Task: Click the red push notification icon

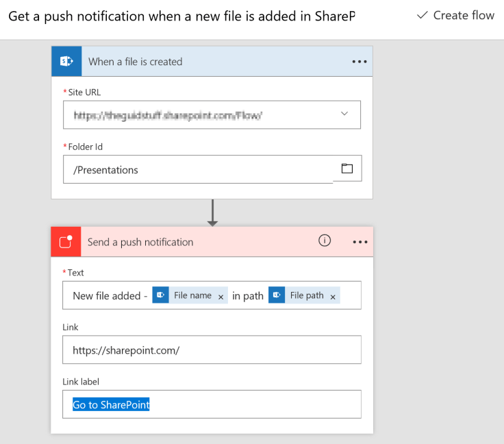Action: click(66, 242)
